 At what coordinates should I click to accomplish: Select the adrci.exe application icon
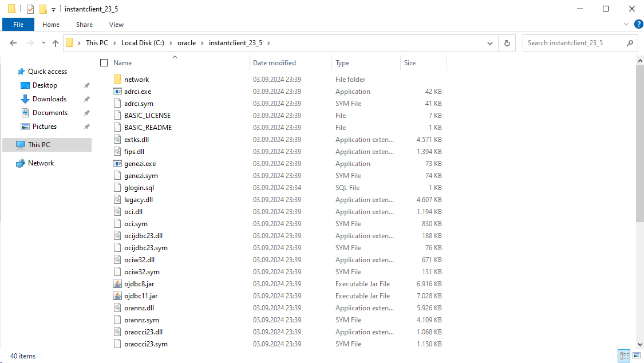point(117,92)
